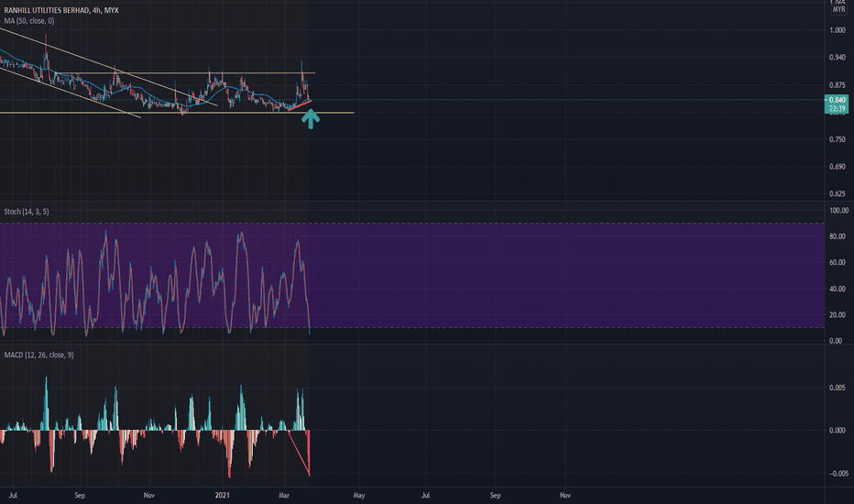This screenshot has width=854, height=504.
Task: Select the short red rising trendline on the price
Action: [300, 105]
